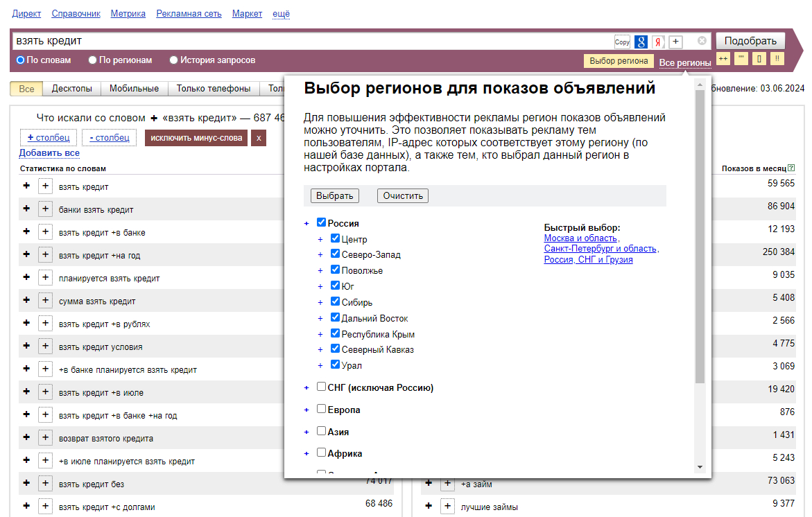Screen dimensions: 812x517
Task: Click the Copy icon in search field
Action: point(622,42)
